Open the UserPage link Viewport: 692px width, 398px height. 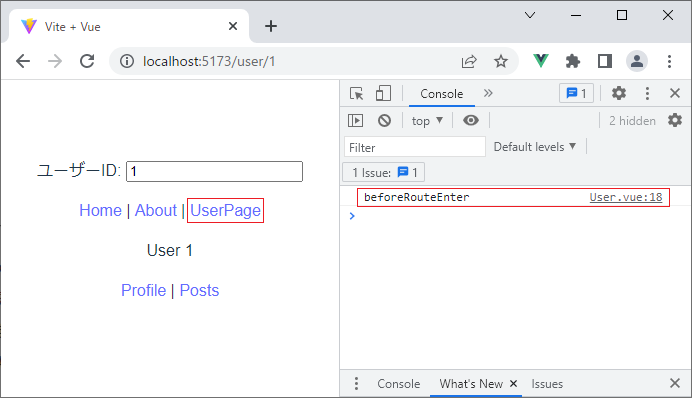point(226,210)
